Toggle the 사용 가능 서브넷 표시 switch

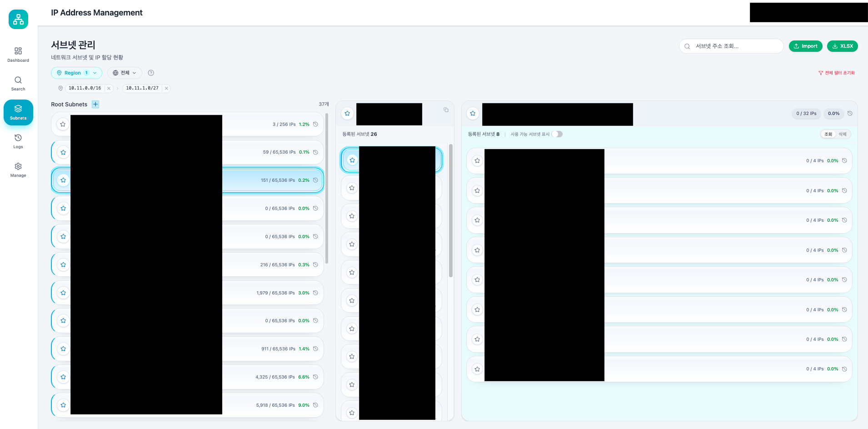557,134
